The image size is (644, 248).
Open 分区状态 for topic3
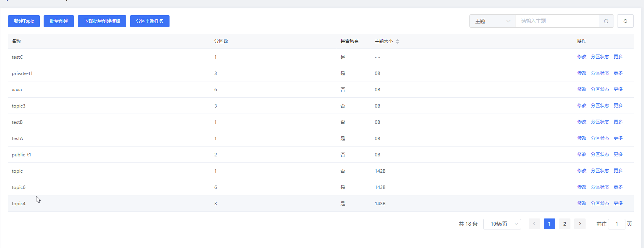pyautogui.click(x=600, y=106)
